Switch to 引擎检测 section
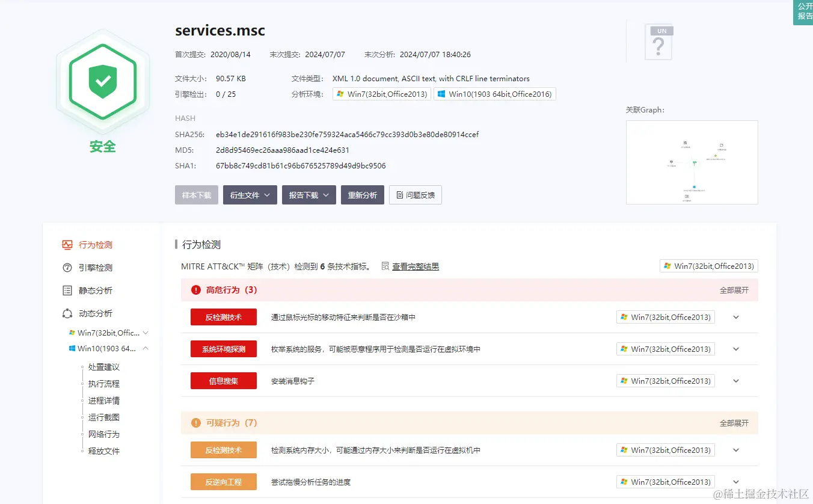 click(96, 268)
